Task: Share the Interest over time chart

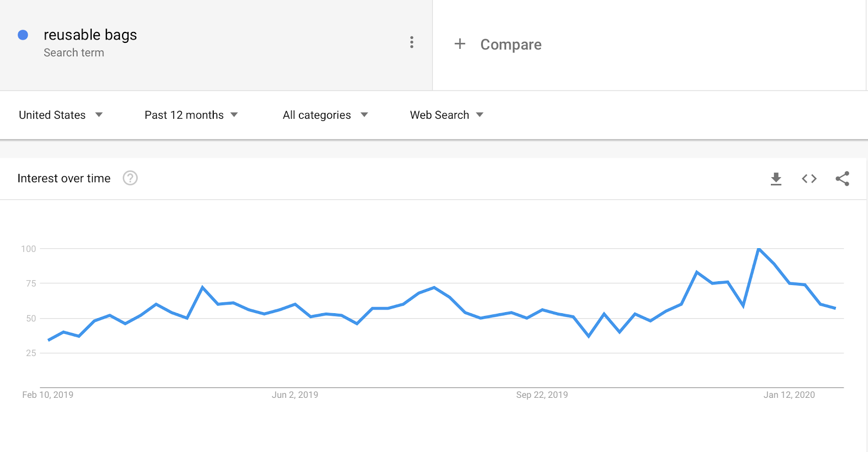Action: point(843,179)
